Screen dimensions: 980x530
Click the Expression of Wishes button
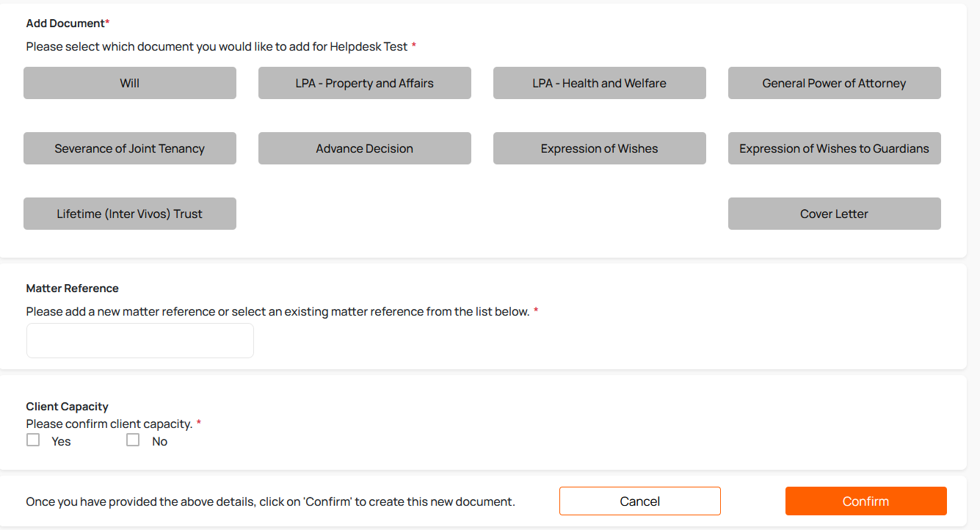600,148
